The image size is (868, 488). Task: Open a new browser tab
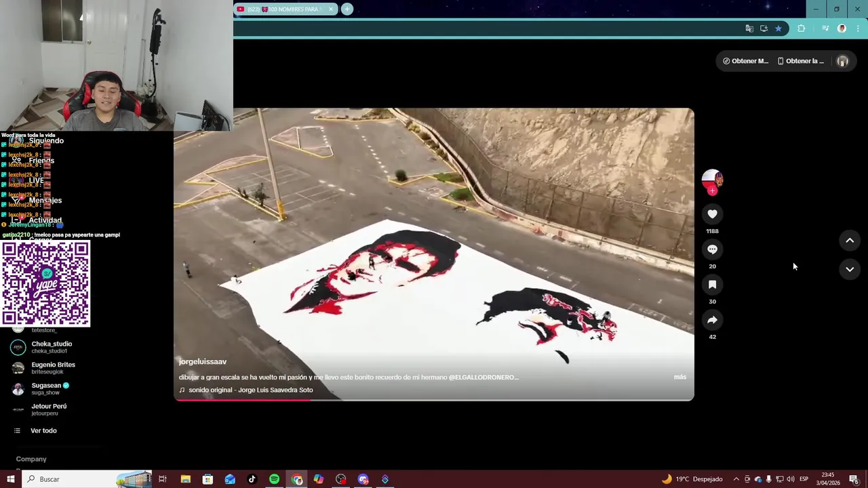[347, 9]
